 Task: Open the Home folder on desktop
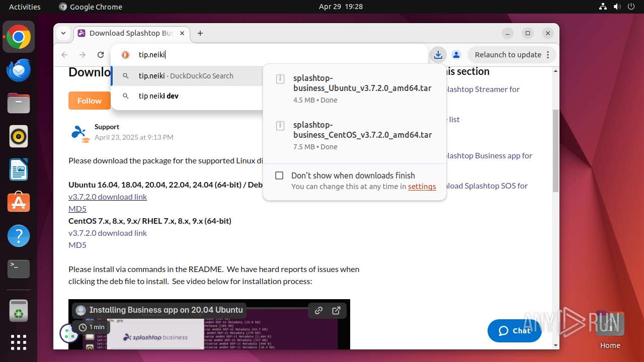coord(610,329)
